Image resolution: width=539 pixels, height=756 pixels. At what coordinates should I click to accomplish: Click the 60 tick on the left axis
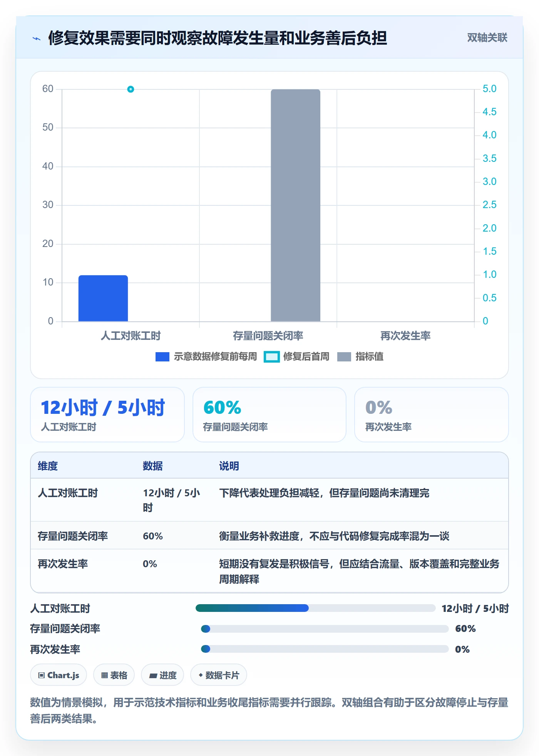[x=48, y=89]
